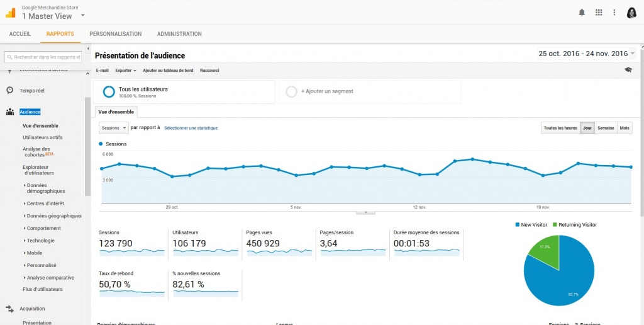Screen dimensions: 644x325
Task: Click the Durée moyenne des sessions 00:01:53 value
Action: pyautogui.click(x=411, y=244)
